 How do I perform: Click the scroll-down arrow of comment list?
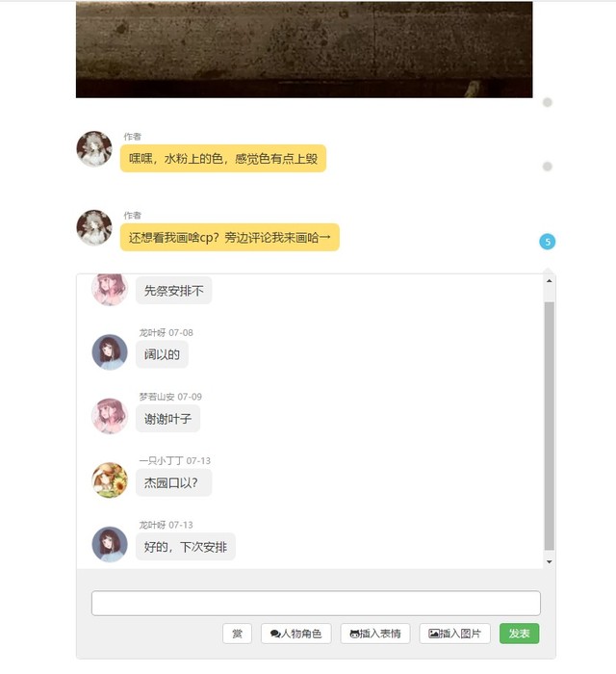[x=549, y=561]
